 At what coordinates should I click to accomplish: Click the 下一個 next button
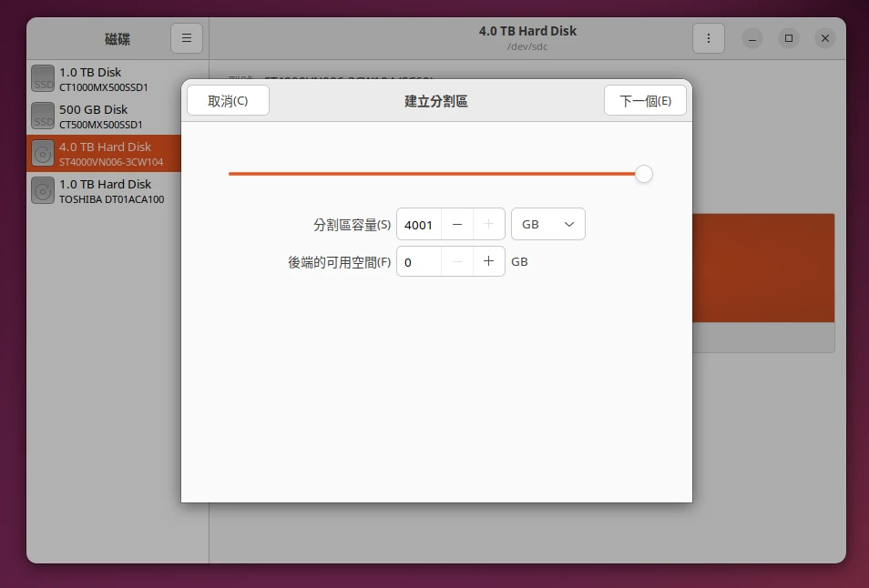(645, 100)
